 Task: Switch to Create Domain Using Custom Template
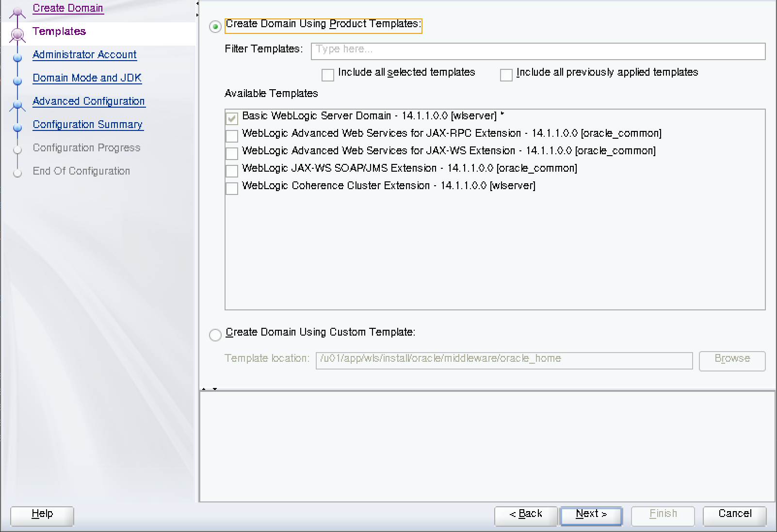click(x=215, y=335)
